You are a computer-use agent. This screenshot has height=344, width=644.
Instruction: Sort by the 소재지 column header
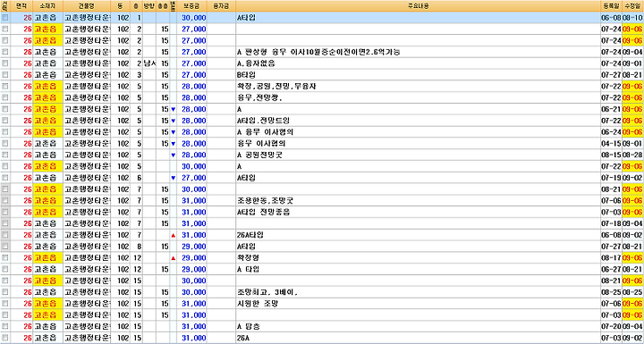(47, 5)
